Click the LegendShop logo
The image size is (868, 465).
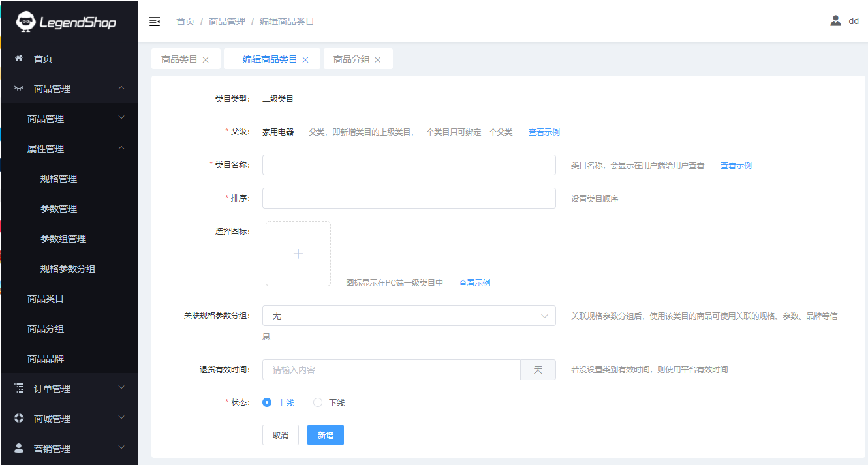coord(67,22)
